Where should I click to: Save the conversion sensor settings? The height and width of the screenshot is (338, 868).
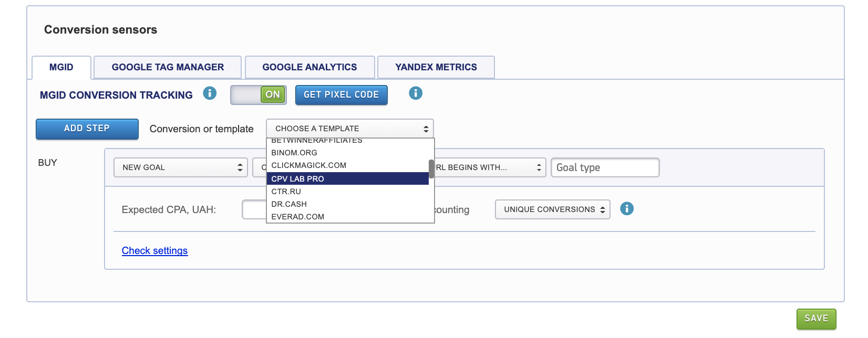(x=815, y=319)
